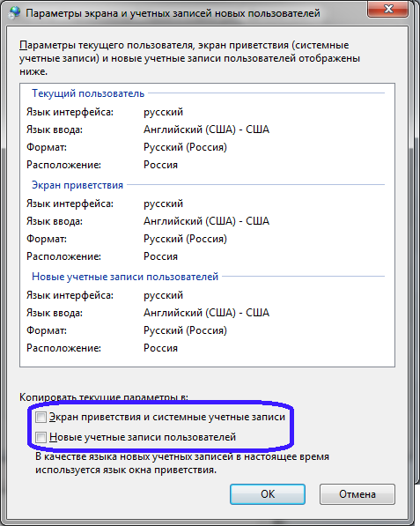Click the Отмена button
Screen dimensions: 420x526
point(357,494)
